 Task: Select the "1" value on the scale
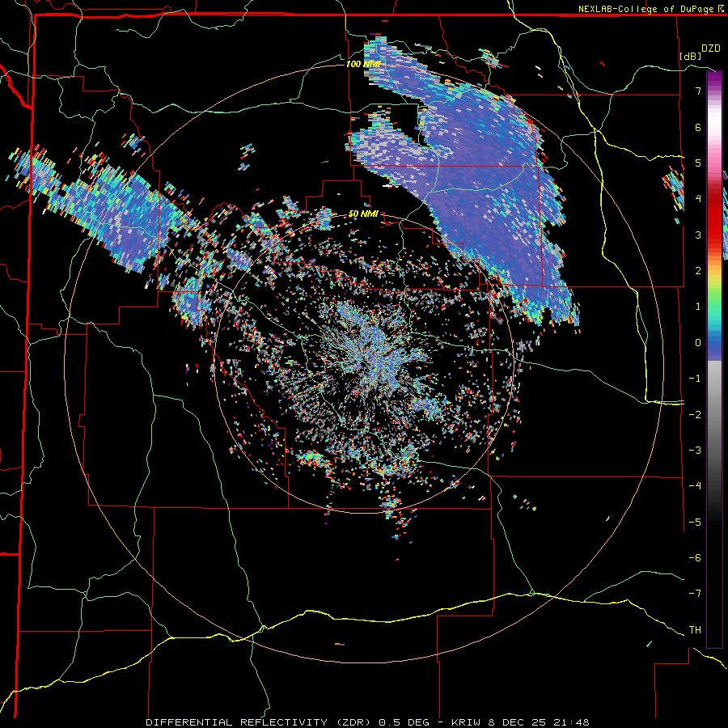(x=698, y=307)
